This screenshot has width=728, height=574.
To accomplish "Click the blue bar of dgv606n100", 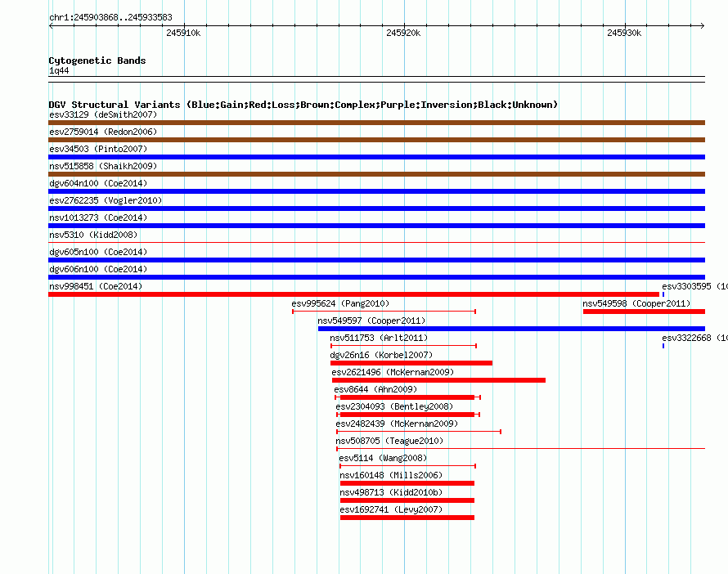I will click(x=376, y=277).
